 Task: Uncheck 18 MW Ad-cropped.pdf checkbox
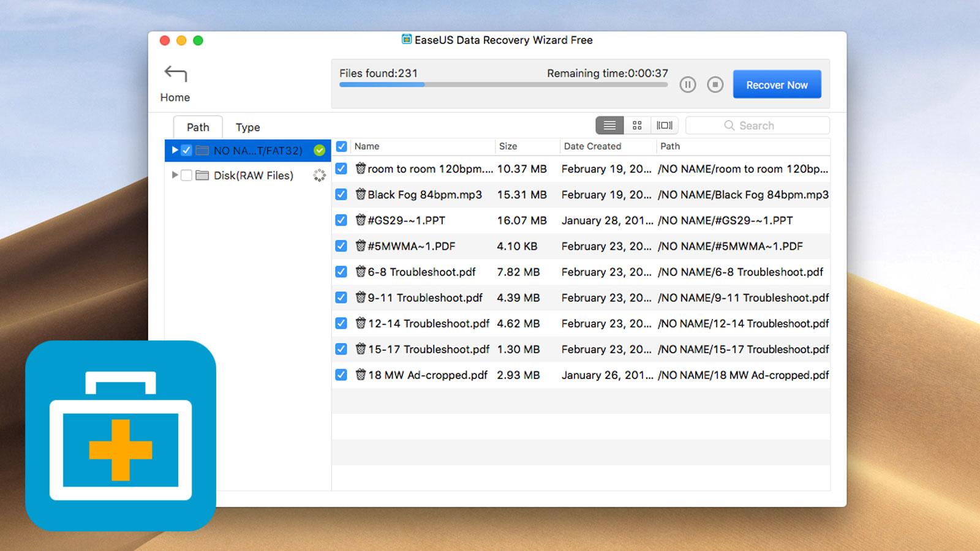342,374
